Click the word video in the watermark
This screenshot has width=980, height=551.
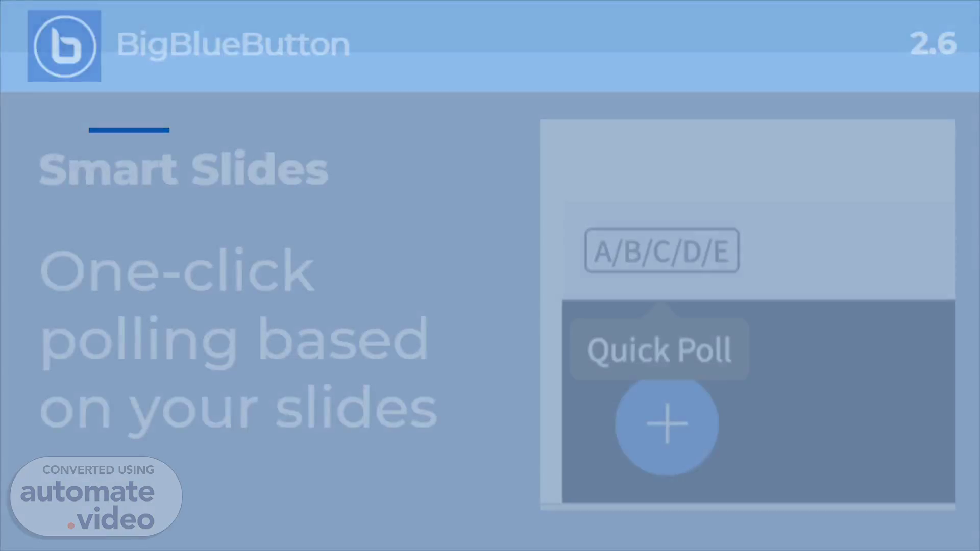(116, 519)
